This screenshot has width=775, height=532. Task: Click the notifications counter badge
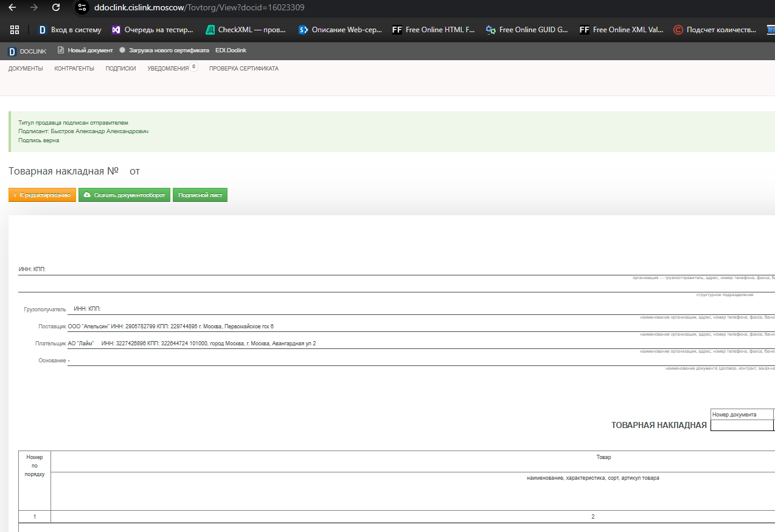click(194, 66)
